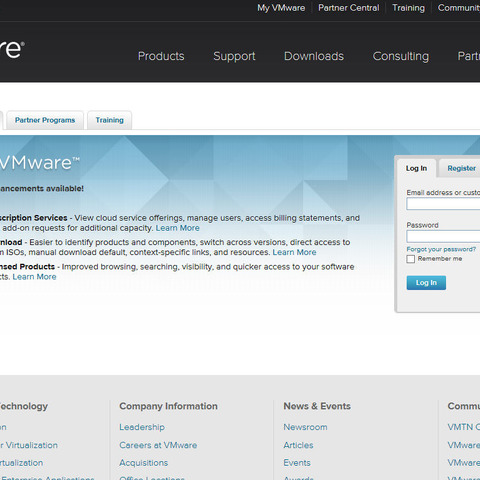Image resolution: width=480 pixels, height=480 pixels.
Task: Open Leadership footer link
Action: point(142,427)
